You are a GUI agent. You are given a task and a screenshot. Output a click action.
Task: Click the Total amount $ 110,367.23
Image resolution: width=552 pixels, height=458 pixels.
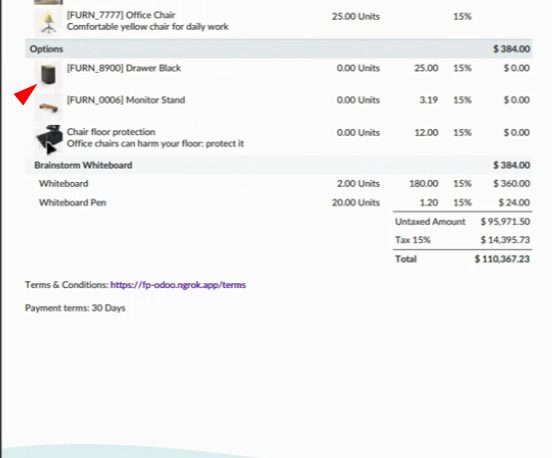click(502, 259)
